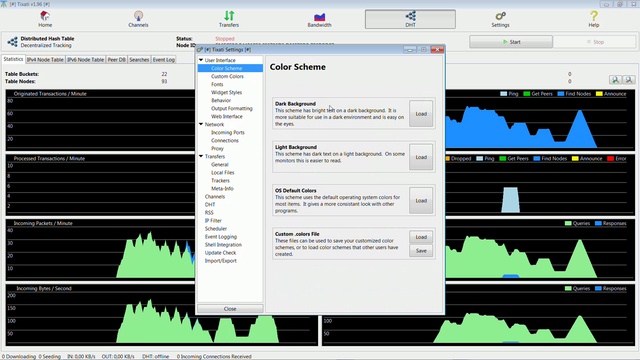
Task: Click the zoom out magnifier icon
Action: coord(629,80)
